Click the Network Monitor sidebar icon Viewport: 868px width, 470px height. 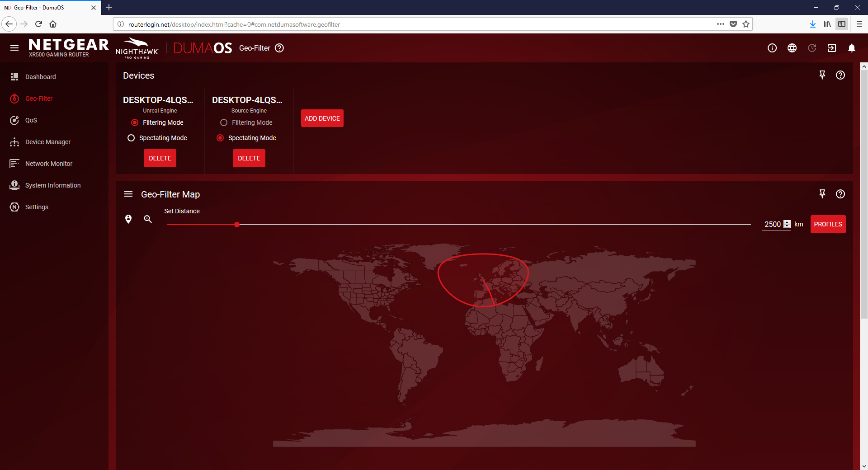click(14, 164)
